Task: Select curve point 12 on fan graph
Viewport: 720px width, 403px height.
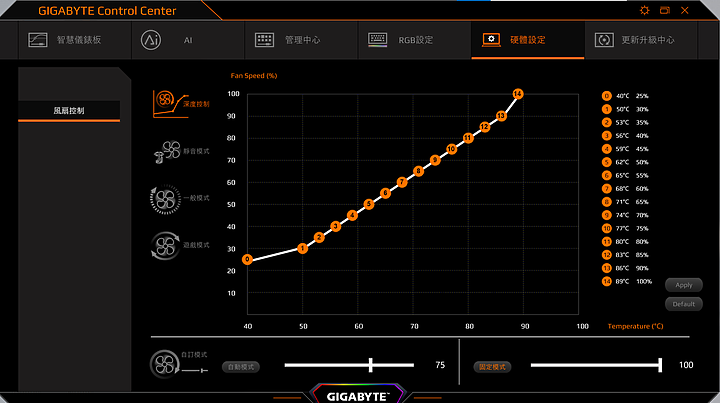Action: click(484, 127)
